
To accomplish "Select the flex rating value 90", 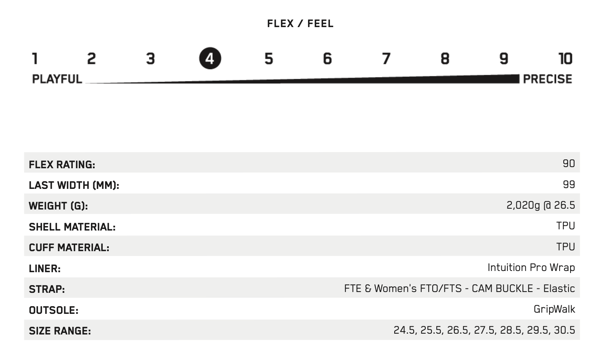I will (569, 163).
